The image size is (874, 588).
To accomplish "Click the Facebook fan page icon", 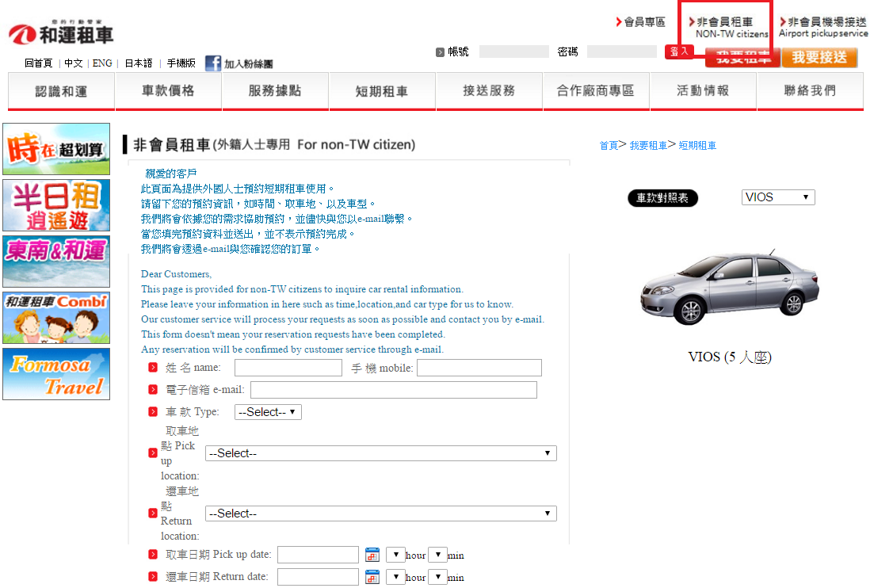I will coord(213,63).
